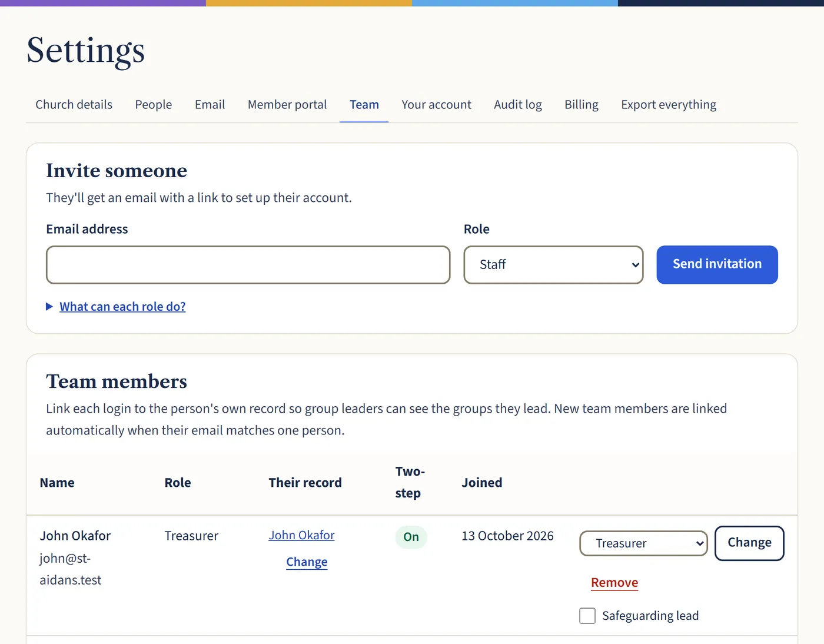824x644 pixels.
Task: Tick the Safeguarding lead checkbox
Action: (587, 616)
